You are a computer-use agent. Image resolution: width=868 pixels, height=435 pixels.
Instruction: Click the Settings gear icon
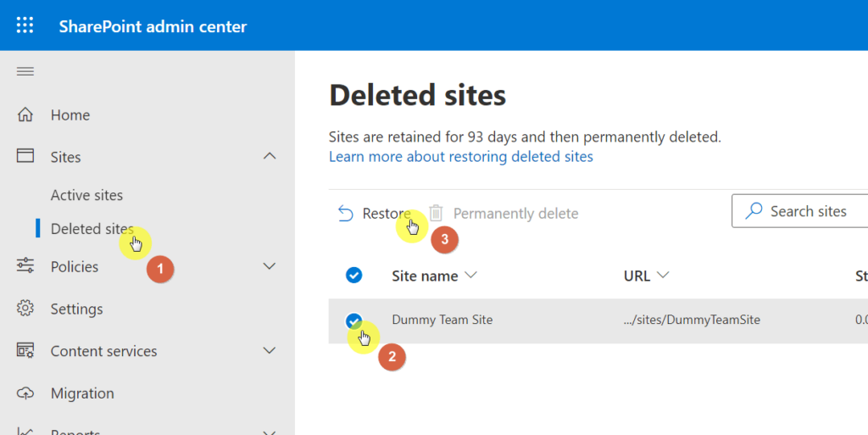[25, 308]
